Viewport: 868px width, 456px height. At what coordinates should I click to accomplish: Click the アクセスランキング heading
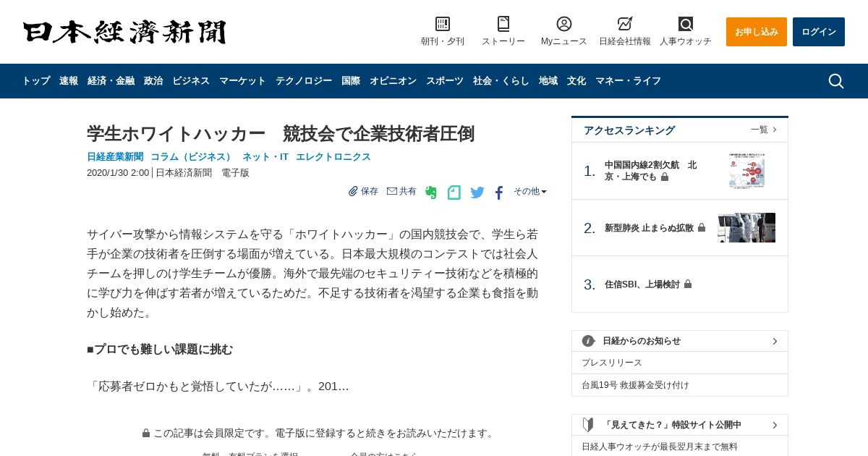tap(629, 130)
